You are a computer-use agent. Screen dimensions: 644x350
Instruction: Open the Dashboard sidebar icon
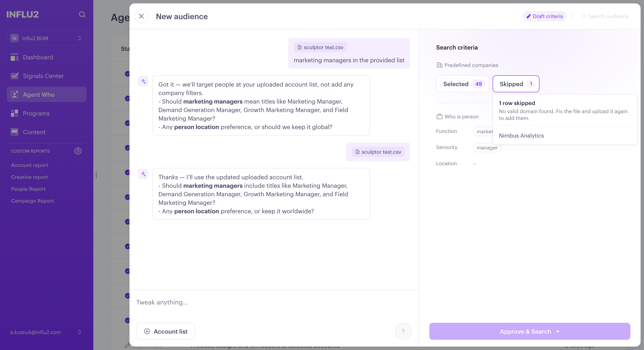pyautogui.click(x=14, y=57)
